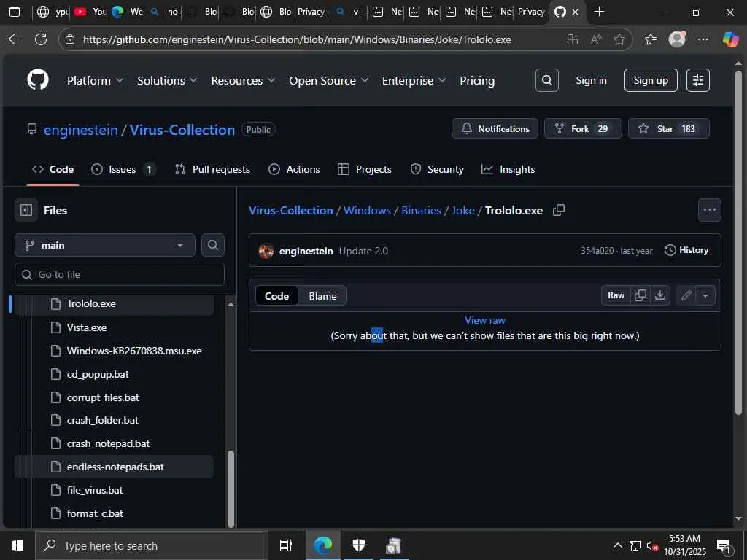Select the Code view toggle
This screenshot has width=747, height=560.
click(x=276, y=296)
